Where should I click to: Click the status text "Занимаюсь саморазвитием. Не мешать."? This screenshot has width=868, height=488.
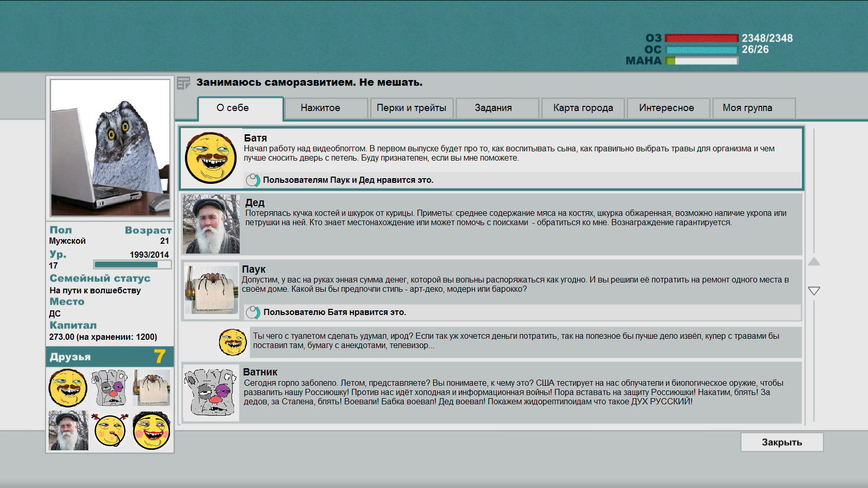[309, 82]
